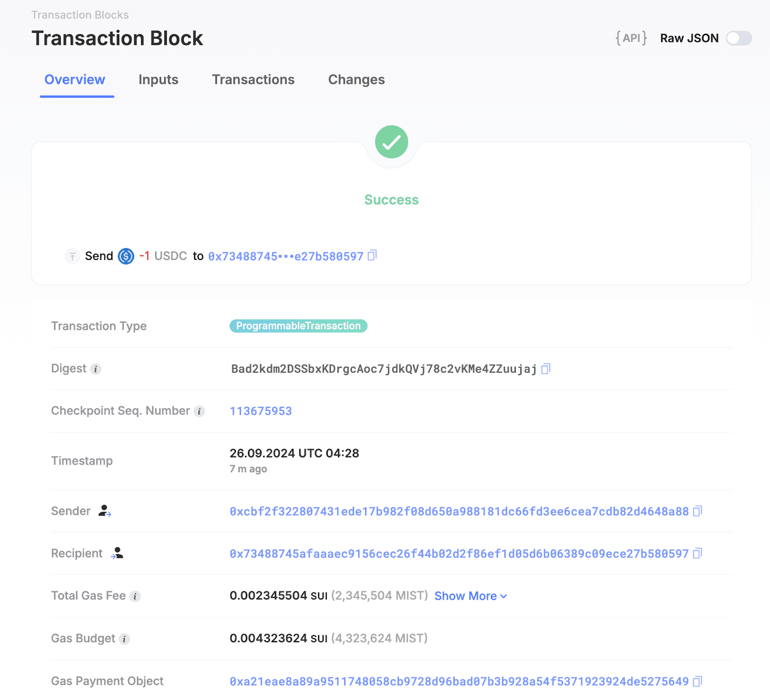Viewport: 770px width, 700px height.
Task: Open the sender address link
Action: click(x=459, y=511)
